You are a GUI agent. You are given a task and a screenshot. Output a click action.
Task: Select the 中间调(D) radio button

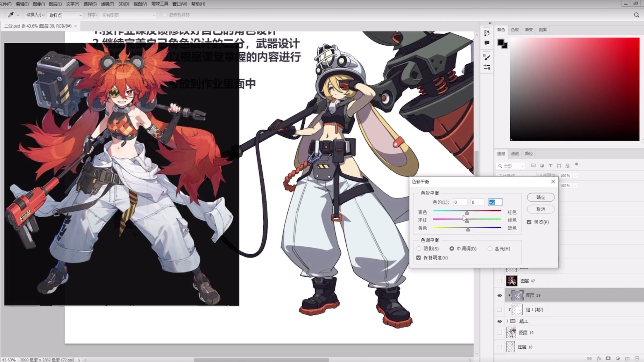[452, 249]
